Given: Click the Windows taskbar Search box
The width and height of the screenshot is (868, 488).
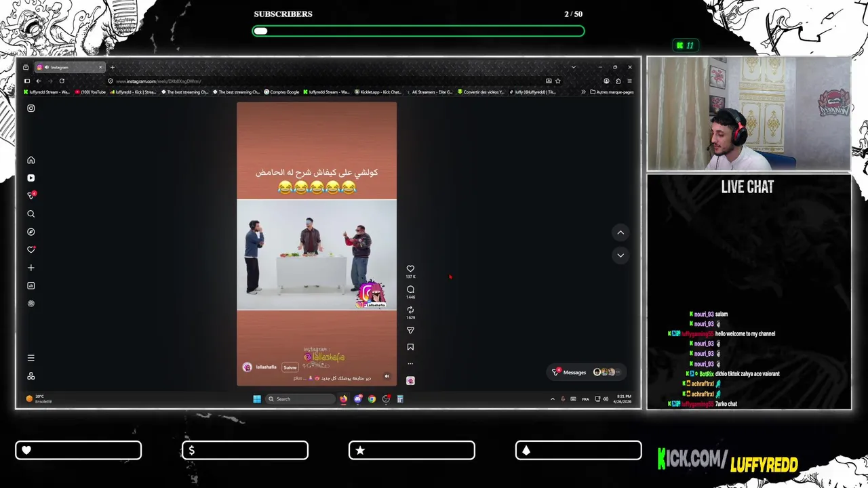Looking at the screenshot, I should pyautogui.click(x=300, y=399).
